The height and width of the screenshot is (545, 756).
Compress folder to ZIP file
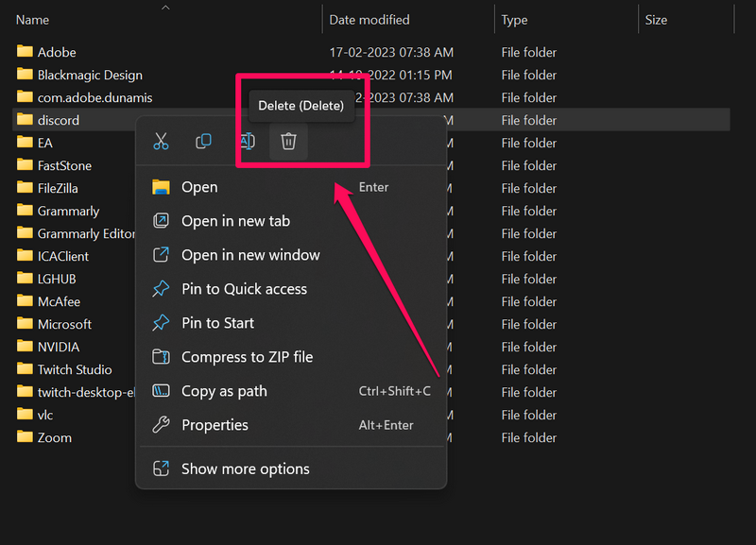pos(247,357)
